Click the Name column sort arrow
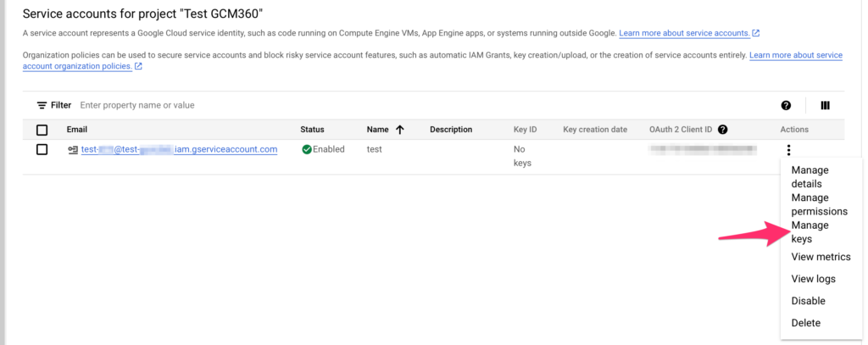Screen dimensions: 868x345 tap(399, 130)
